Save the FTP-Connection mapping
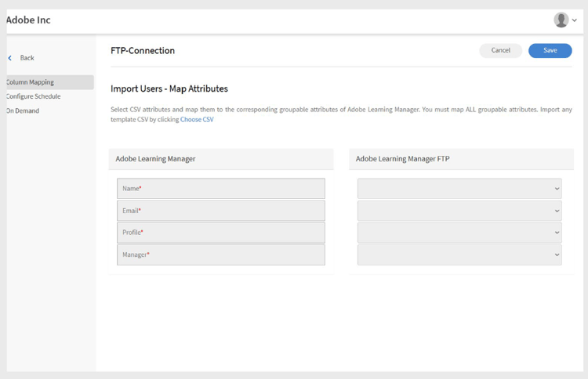 [x=550, y=51]
